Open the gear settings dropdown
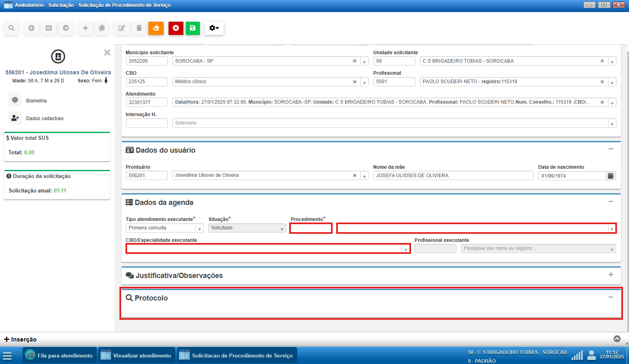This screenshot has height=364, width=629. point(214,28)
